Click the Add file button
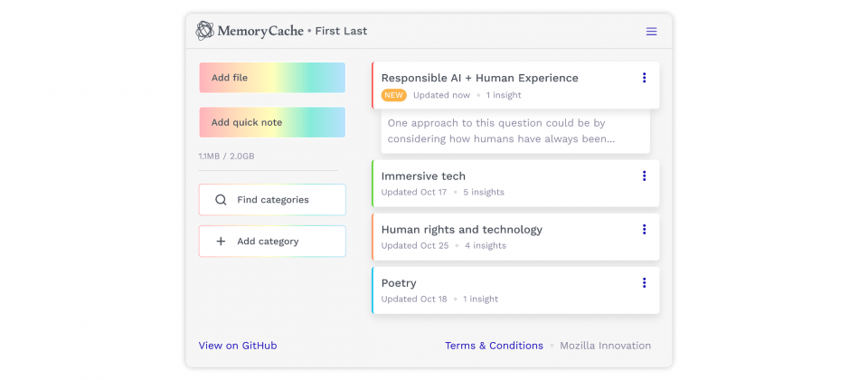Screen dimensions: 868x380 [272, 78]
